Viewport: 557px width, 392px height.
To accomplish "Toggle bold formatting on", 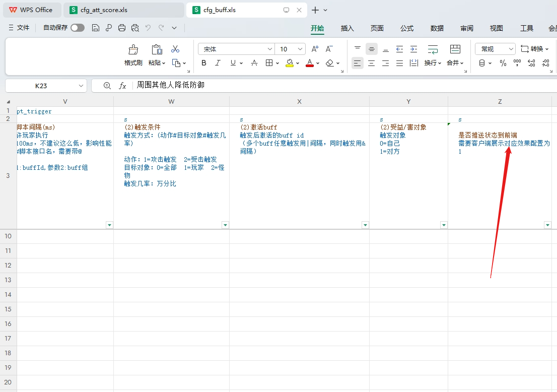I will [203, 62].
